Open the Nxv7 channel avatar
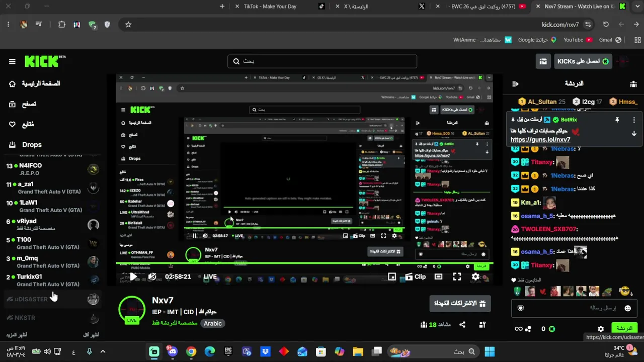 coord(132,309)
